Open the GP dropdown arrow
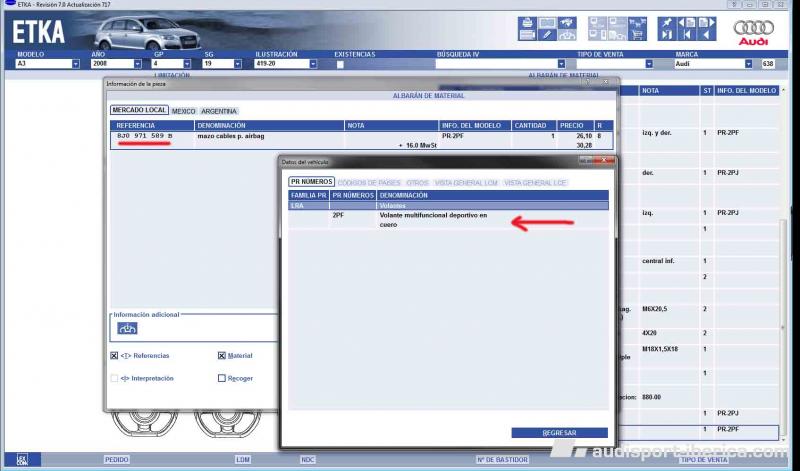 point(187,64)
